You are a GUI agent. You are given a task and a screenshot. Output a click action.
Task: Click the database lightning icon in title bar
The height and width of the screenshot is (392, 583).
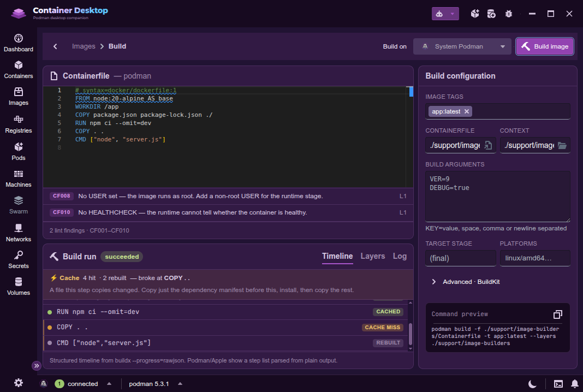point(491,14)
